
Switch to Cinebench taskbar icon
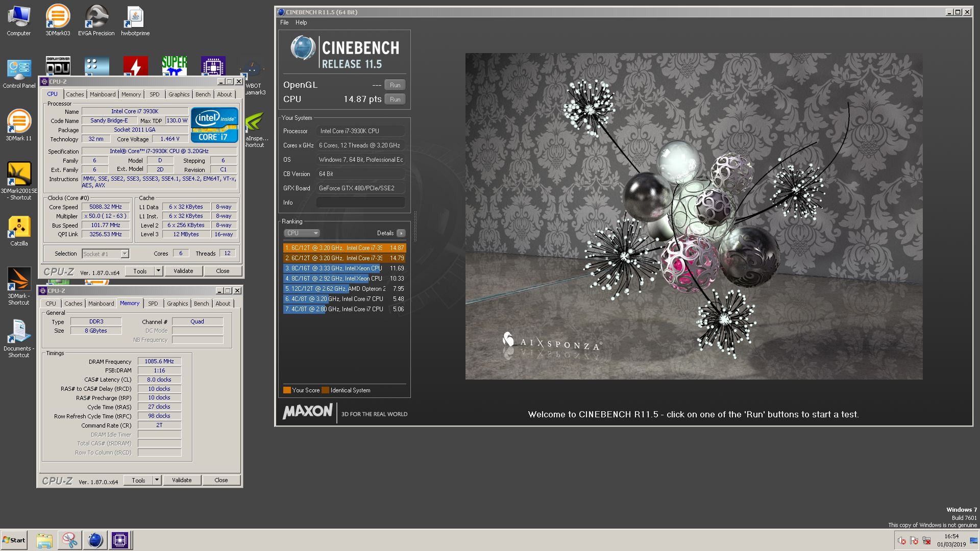[95, 540]
